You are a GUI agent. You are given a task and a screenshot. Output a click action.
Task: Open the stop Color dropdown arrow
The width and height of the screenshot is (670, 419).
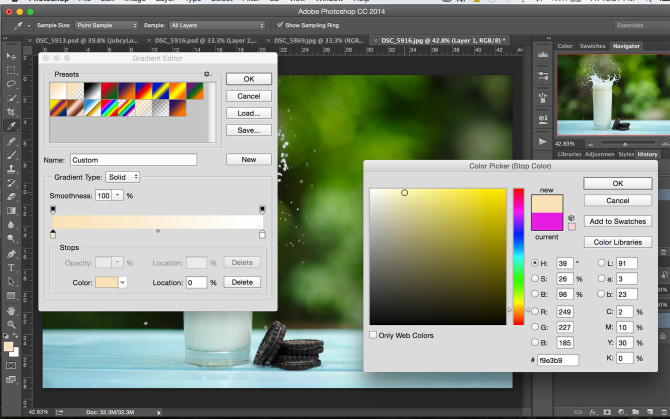123,282
